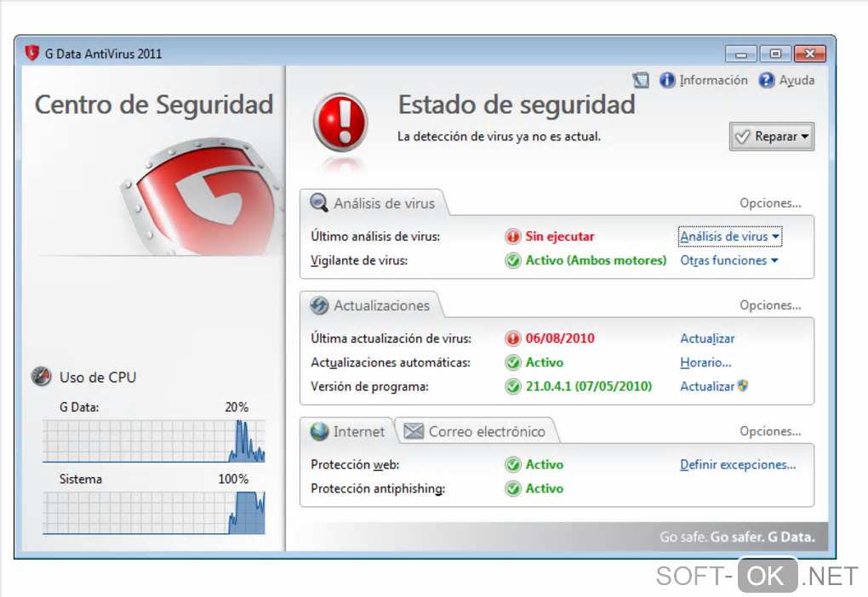Open the Ayuda help link
868x597 pixels.
[x=797, y=80]
